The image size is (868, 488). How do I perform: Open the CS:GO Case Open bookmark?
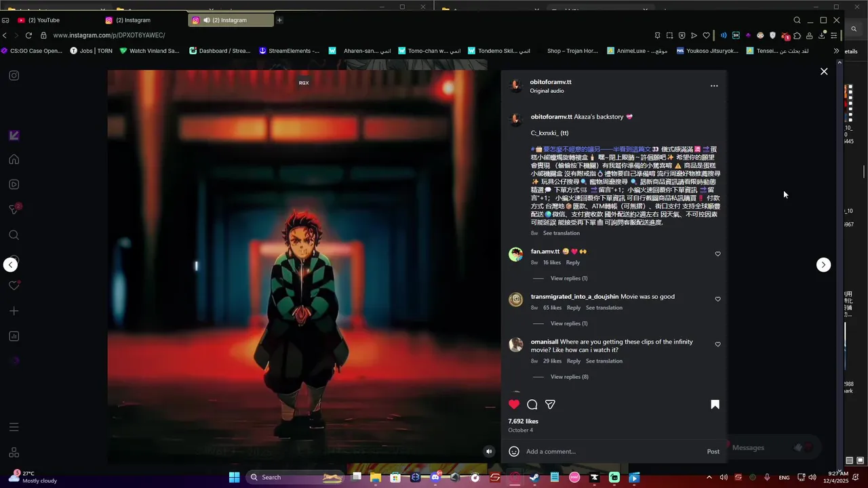pyautogui.click(x=32, y=51)
